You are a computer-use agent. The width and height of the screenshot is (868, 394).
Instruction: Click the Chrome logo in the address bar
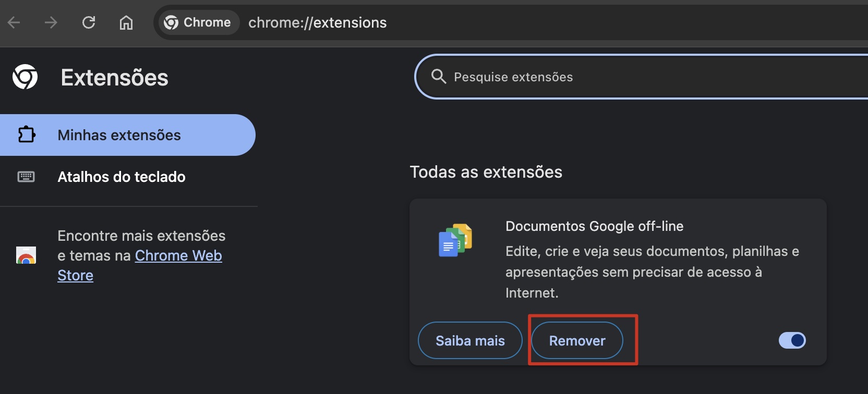[x=172, y=22]
